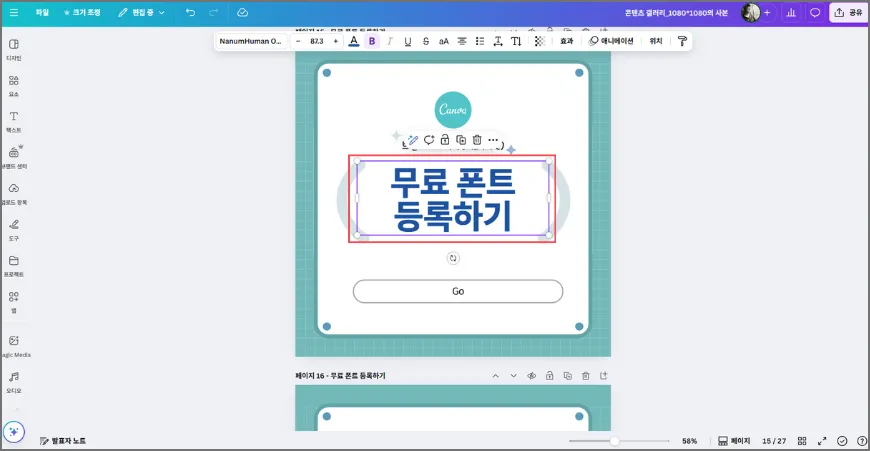Open the comments speech bubble
The width and height of the screenshot is (870, 451).
click(x=815, y=12)
